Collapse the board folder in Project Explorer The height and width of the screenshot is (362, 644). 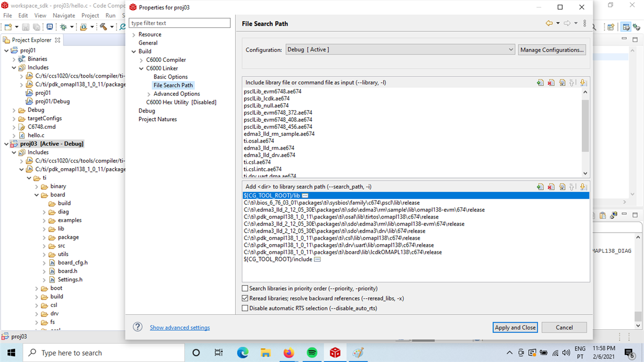pyautogui.click(x=37, y=195)
